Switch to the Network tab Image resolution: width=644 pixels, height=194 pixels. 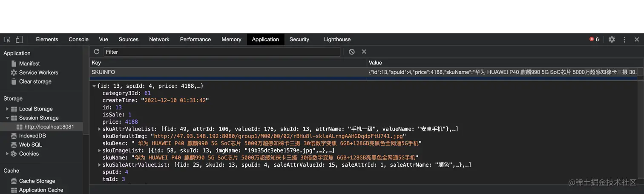click(x=159, y=39)
